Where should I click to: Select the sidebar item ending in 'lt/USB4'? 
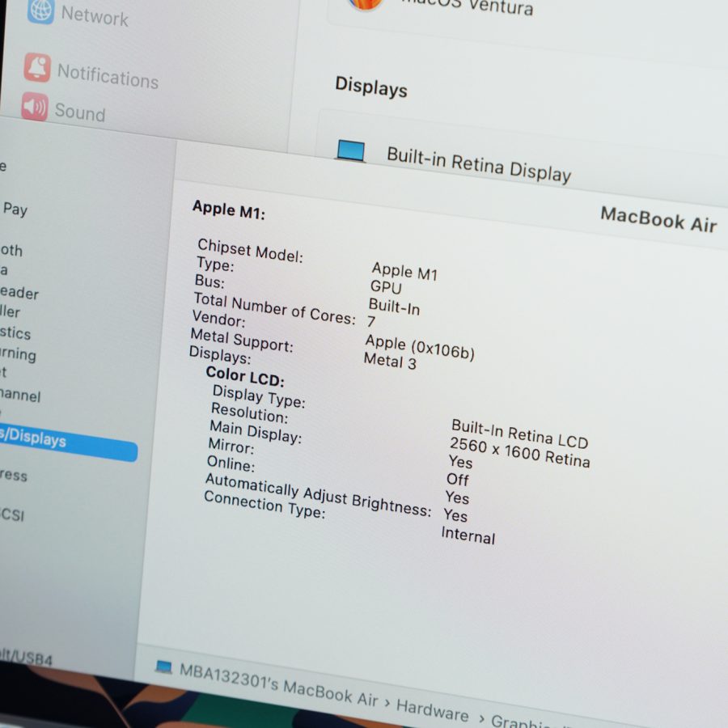[x=26, y=657]
